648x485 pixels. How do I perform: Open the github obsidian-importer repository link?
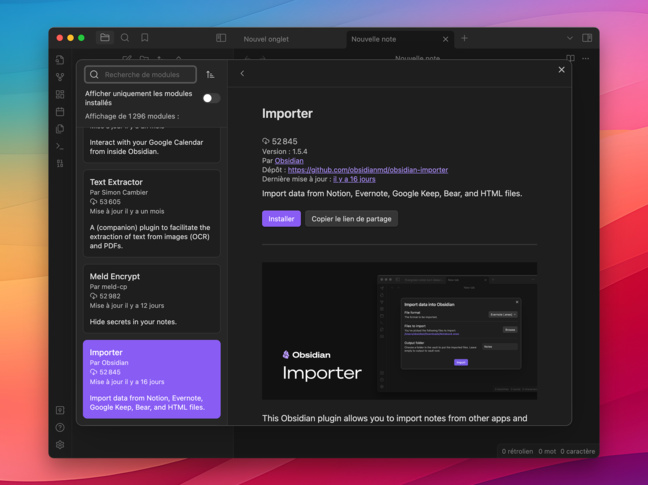[368, 170]
